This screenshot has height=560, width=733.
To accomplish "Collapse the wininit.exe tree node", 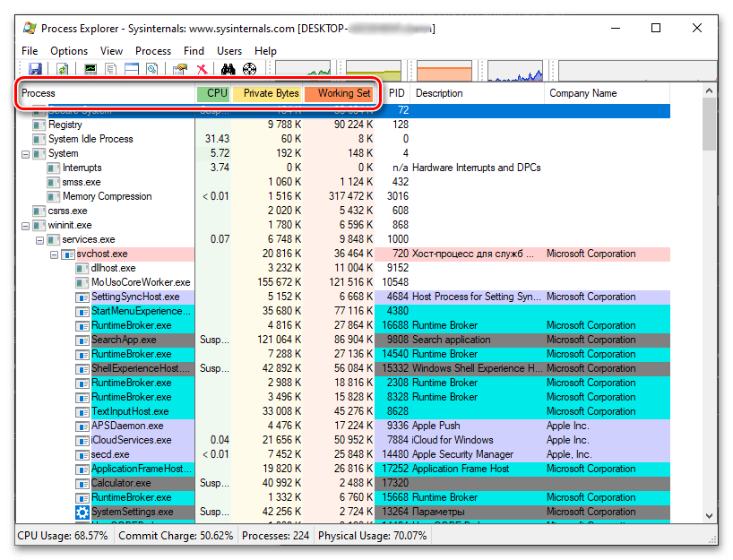I will click(26, 225).
